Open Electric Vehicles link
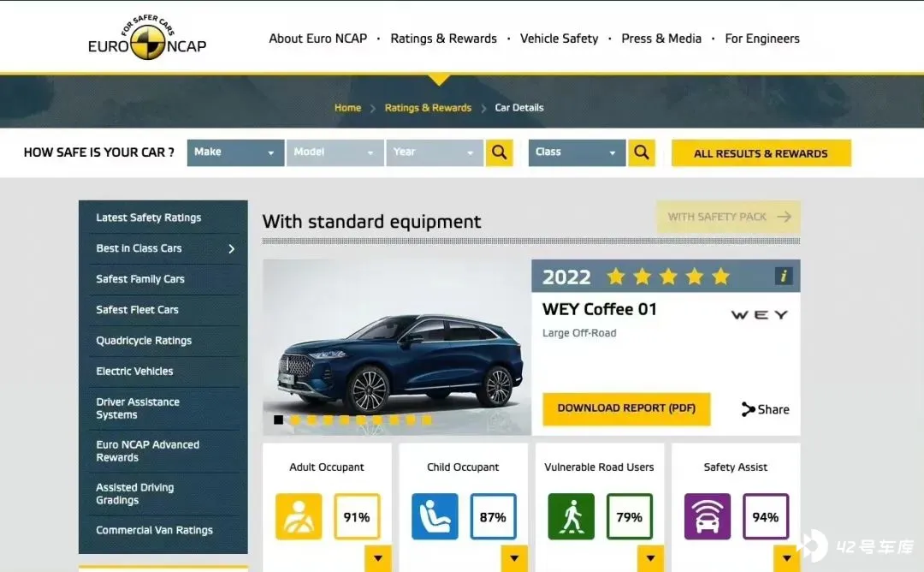Screen dimensions: 924x572 point(134,371)
